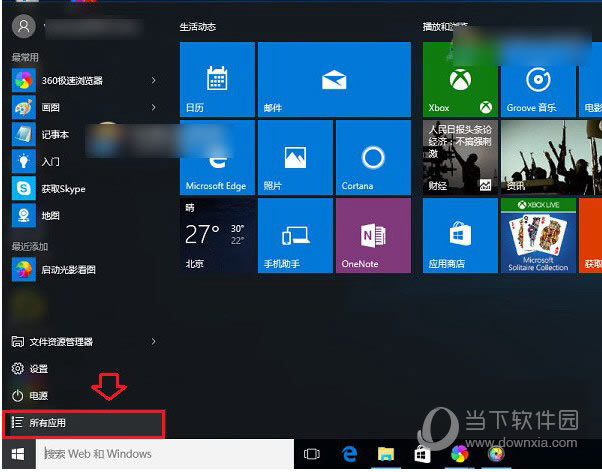This screenshot has width=602, height=472.
Task: Expand 画图 jump list arrow
Action: click(x=154, y=107)
